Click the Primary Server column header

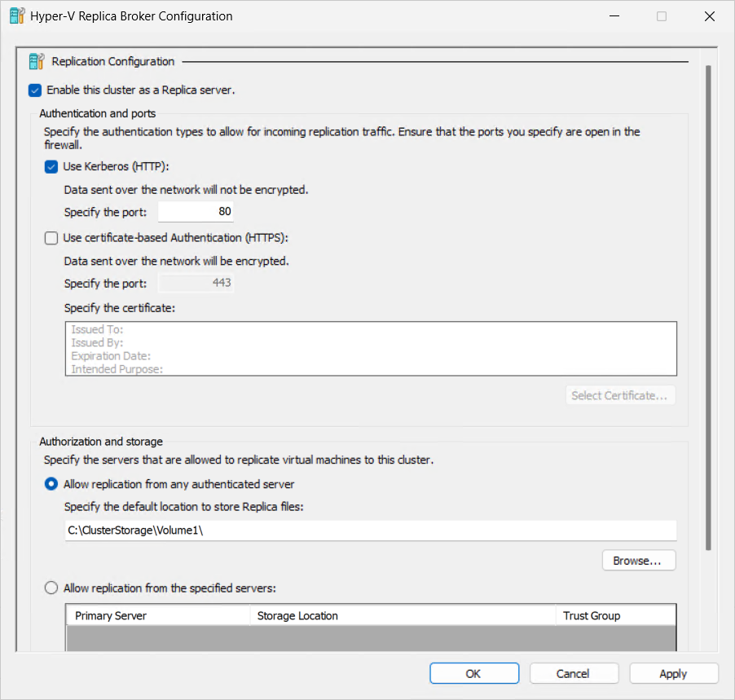pos(158,615)
